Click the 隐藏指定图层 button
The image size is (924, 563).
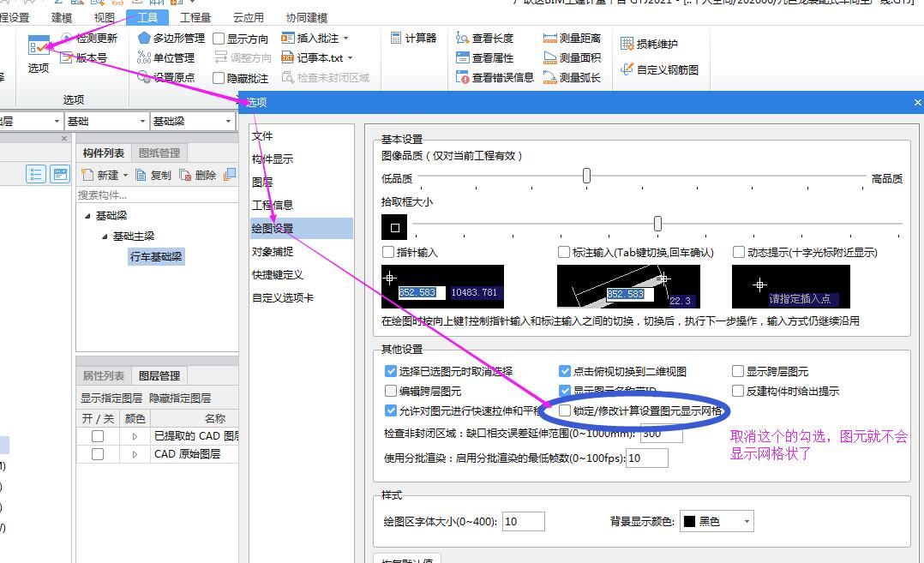180,398
